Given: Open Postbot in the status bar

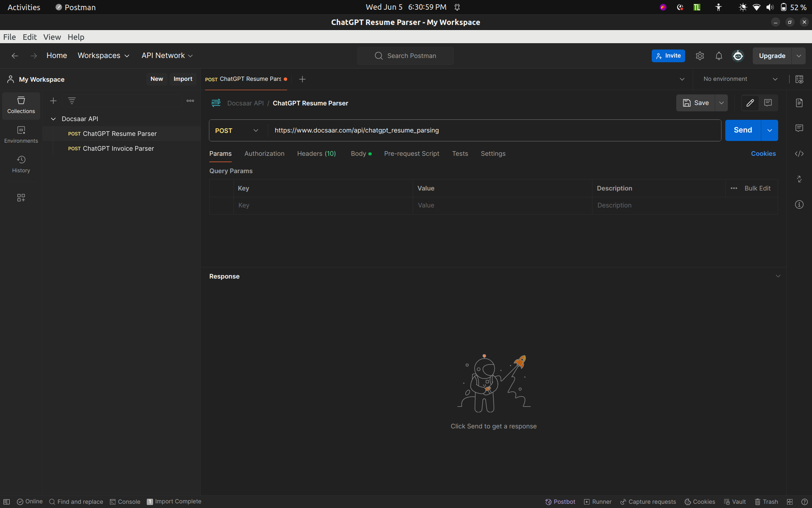Looking at the screenshot, I should tap(560, 502).
